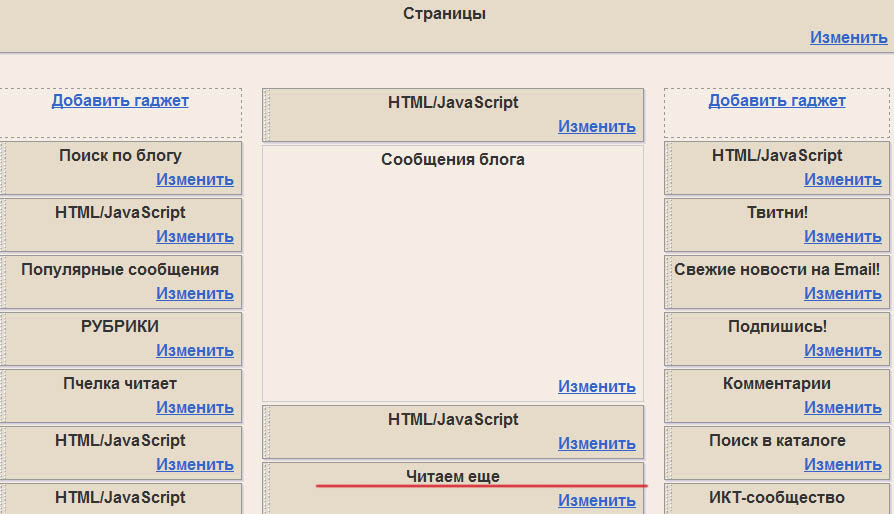Edit top center HTML/JavaScript gadget
Screen dimensions: 894x514
click(x=596, y=127)
